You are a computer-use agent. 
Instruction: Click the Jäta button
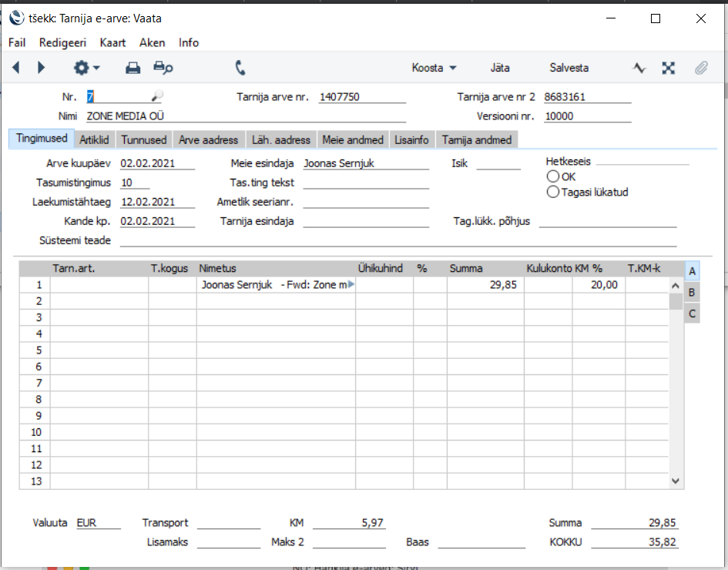[x=500, y=68]
